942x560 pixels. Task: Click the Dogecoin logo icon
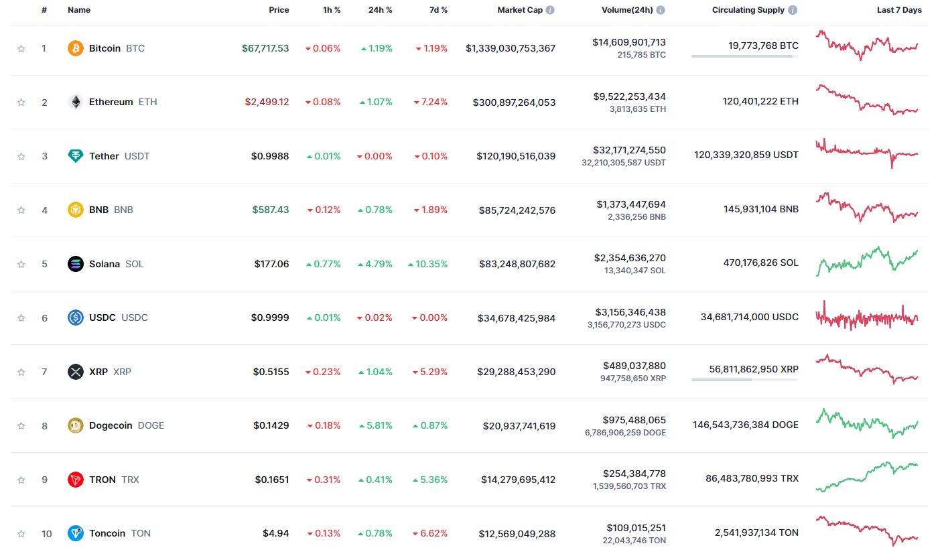pyautogui.click(x=76, y=425)
